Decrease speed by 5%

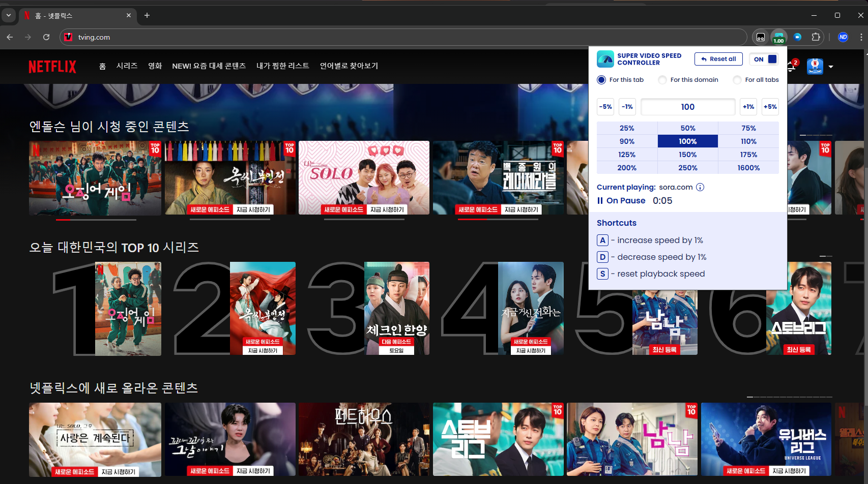click(605, 107)
